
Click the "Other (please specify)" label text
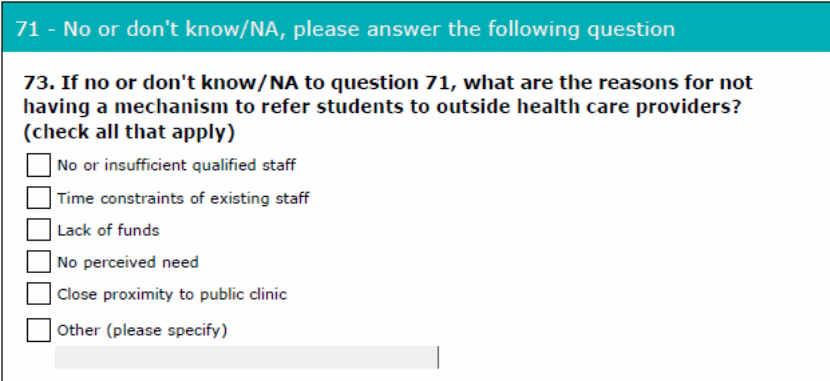pyautogui.click(x=142, y=331)
